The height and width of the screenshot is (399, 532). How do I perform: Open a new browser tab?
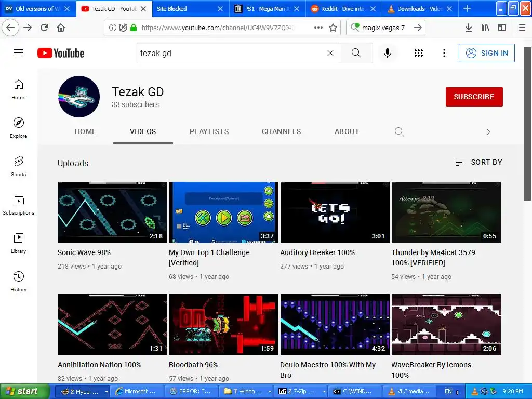[467, 8]
